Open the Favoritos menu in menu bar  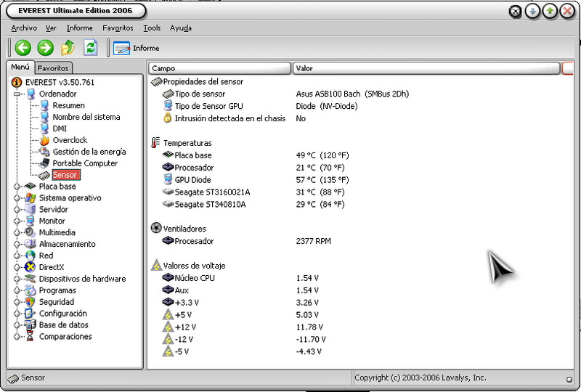tap(118, 28)
